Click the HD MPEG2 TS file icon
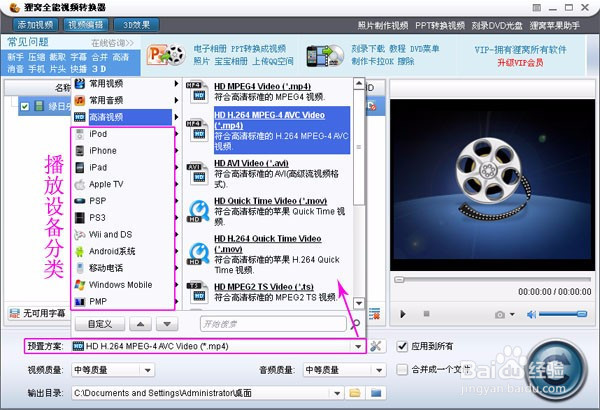This screenshot has height=410, width=600. click(x=197, y=292)
